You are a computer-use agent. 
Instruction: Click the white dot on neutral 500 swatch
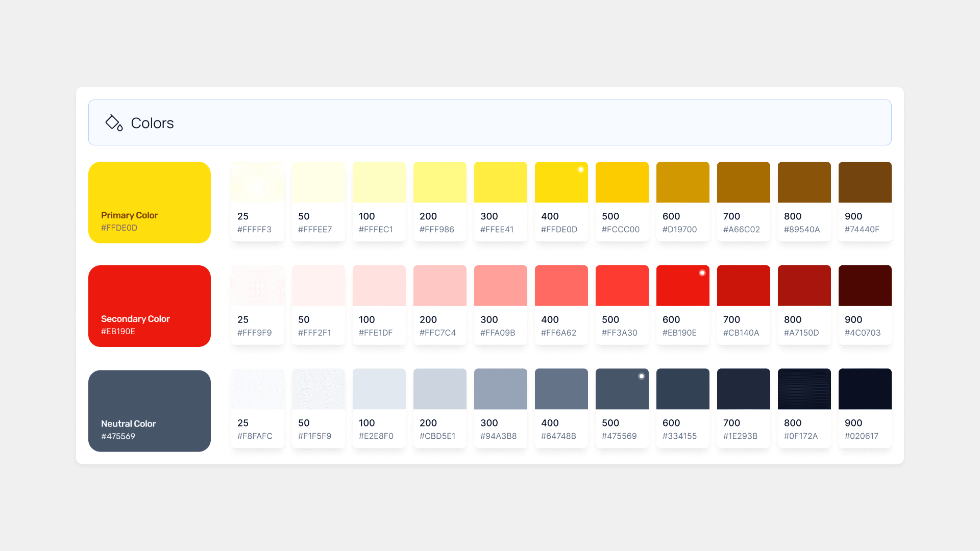point(642,376)
